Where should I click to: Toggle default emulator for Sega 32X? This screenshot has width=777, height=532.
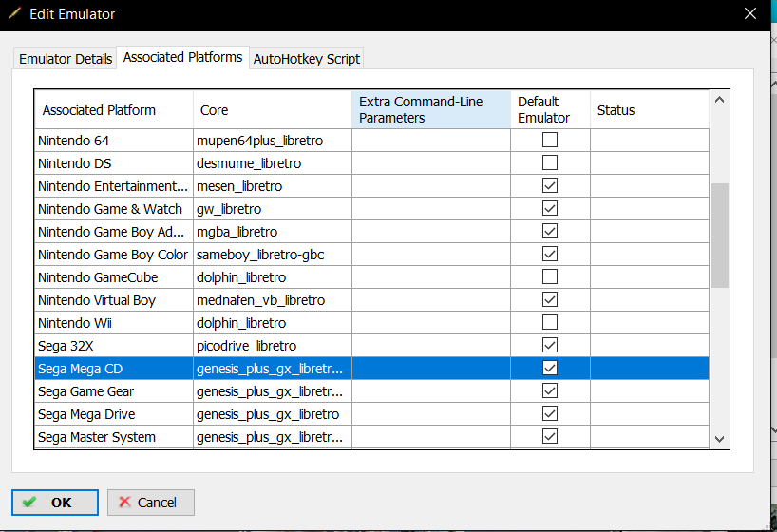click(550, 345)
